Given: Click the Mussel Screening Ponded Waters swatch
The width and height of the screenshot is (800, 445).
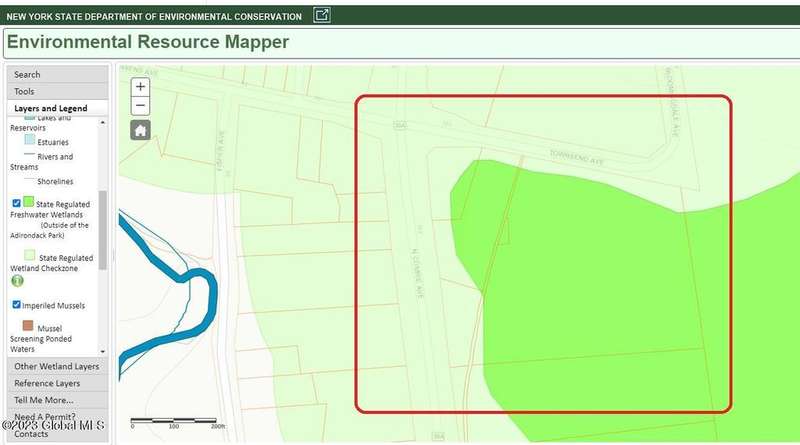Looking at the screenshot, I should (x=28, y=326).
